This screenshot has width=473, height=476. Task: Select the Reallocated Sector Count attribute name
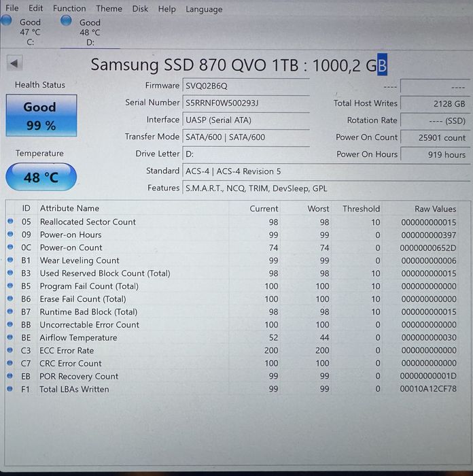click(88, 222)
